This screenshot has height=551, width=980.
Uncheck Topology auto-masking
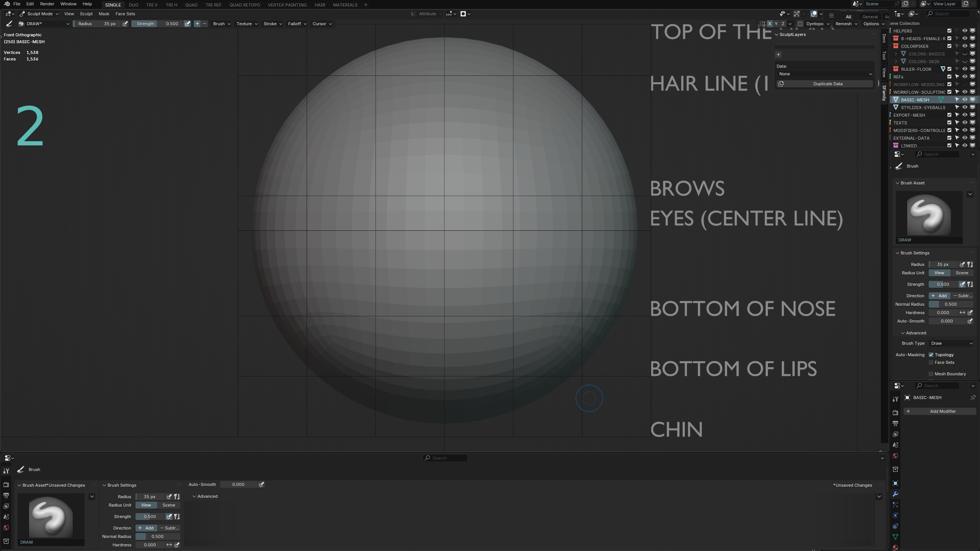tap(931, 355)
